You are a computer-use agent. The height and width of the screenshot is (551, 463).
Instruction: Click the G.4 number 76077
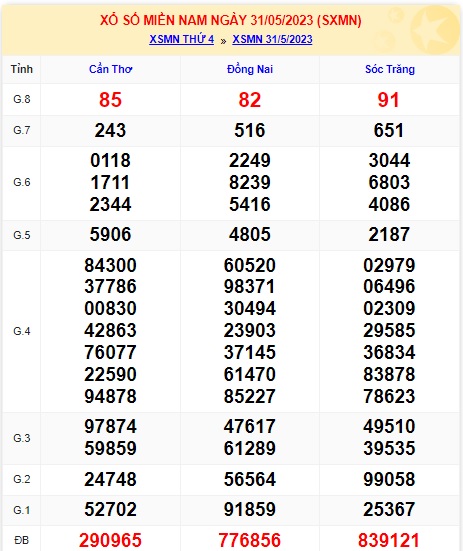point(110,352)
